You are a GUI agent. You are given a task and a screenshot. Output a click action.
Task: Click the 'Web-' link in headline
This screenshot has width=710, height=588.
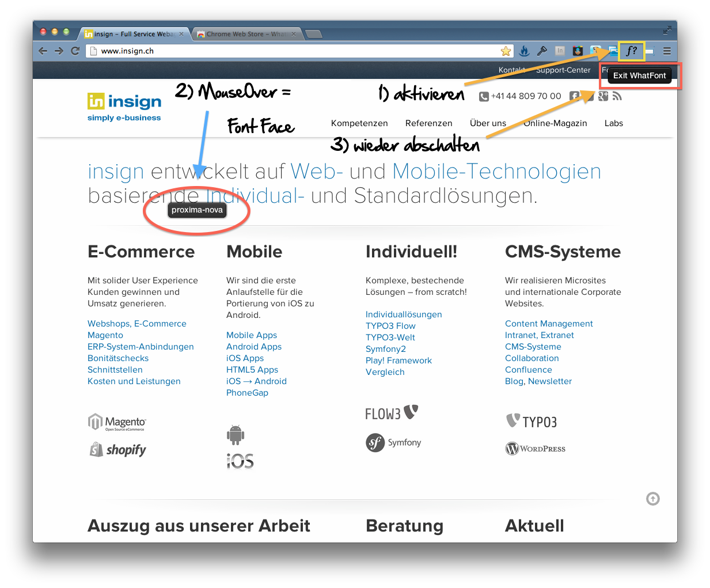317,172
